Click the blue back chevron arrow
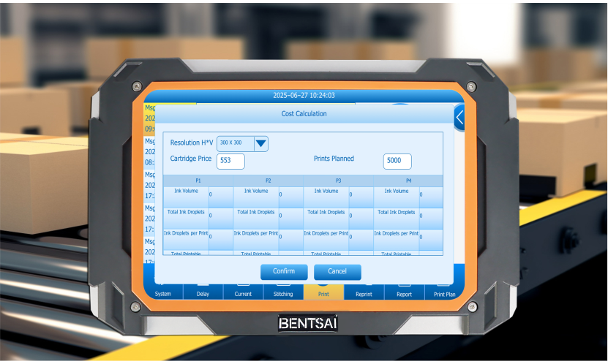The image size is (608, 364). (x=459, y=117)
